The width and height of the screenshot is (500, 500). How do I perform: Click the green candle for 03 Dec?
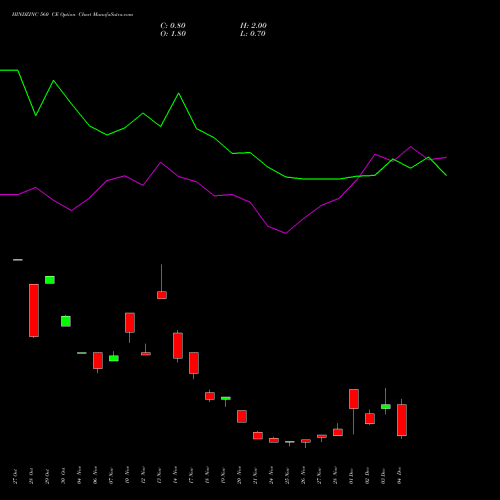click(386, 406)
